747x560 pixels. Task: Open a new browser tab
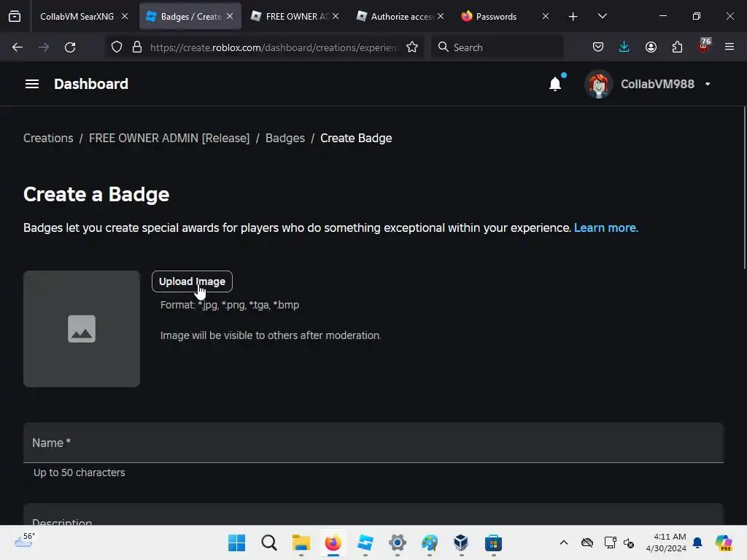pyautogui.click(x=573, y=17)
